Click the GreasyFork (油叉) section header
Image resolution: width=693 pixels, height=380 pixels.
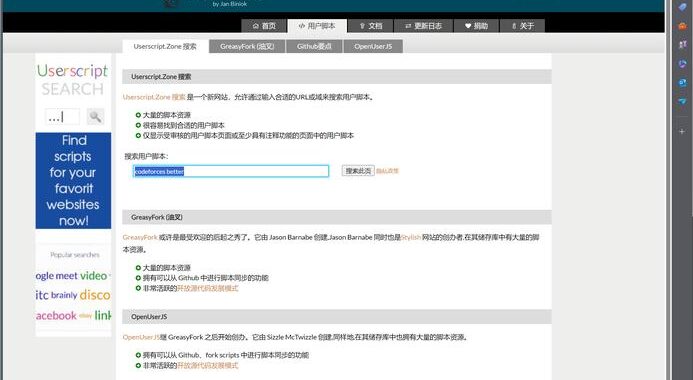336,217
